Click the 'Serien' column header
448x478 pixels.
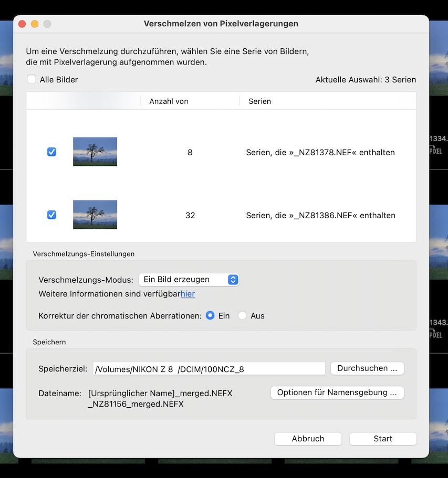click(x=260, y=101)
